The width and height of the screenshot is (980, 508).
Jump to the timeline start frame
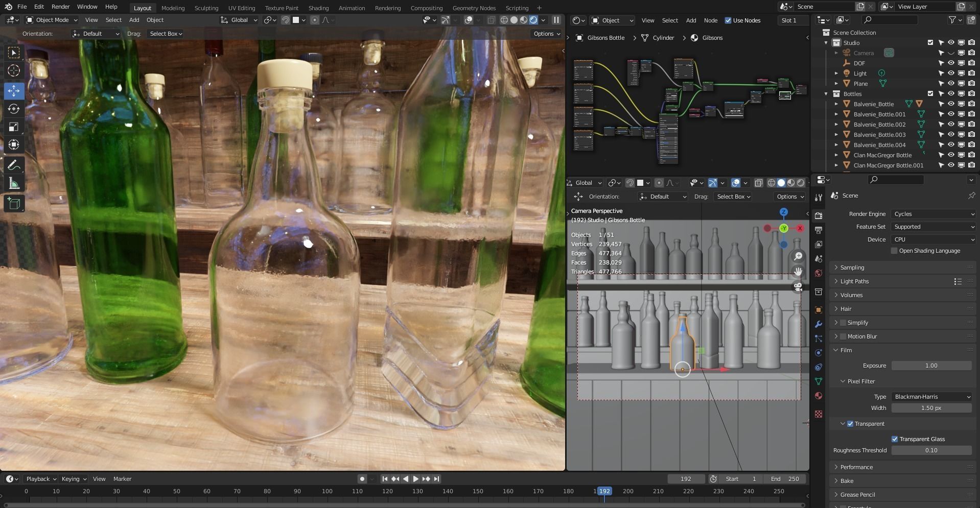click(385, 479)
